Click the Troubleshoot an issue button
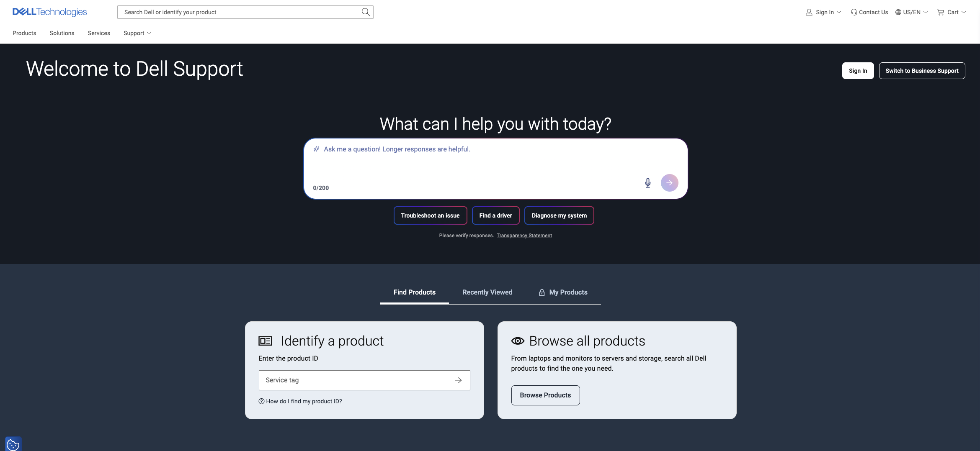This screenshot has height=451, width=980. coord(430,215)
